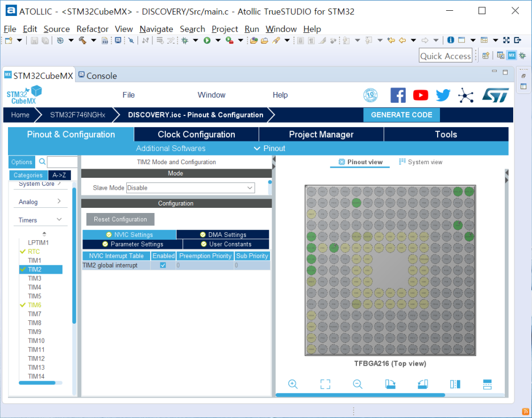Click the exit arrow toolbar icon
The width and height of the screenshot is (532, 418).
(517, 40)
